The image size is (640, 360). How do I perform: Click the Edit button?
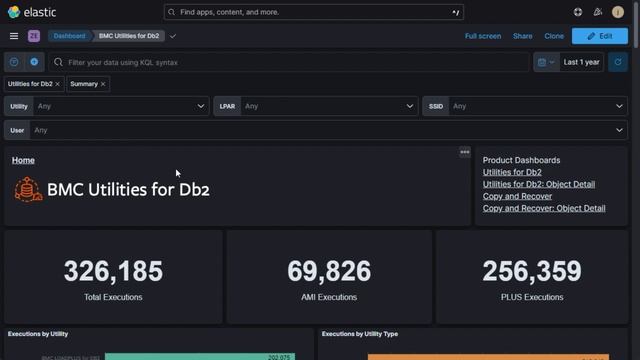point(600,36)
